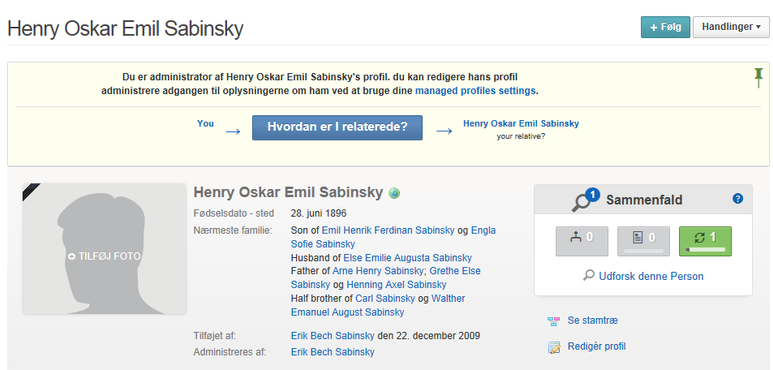Open the green sync matches box showing 1
The width and height of the screenshot is (773, 370).
pyautogui.click(x=705, y=241)
